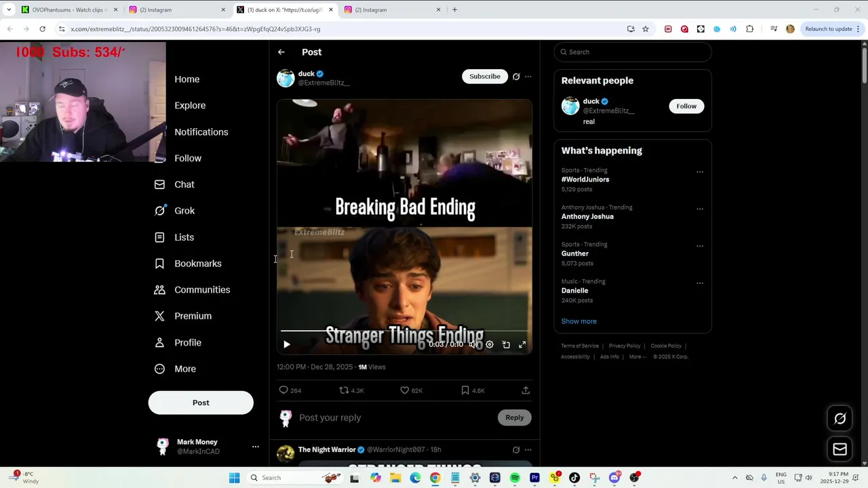The width and height of the screenshot is (868, 488).
Task: Show more trending topics
Action: (x=579, y=321)
